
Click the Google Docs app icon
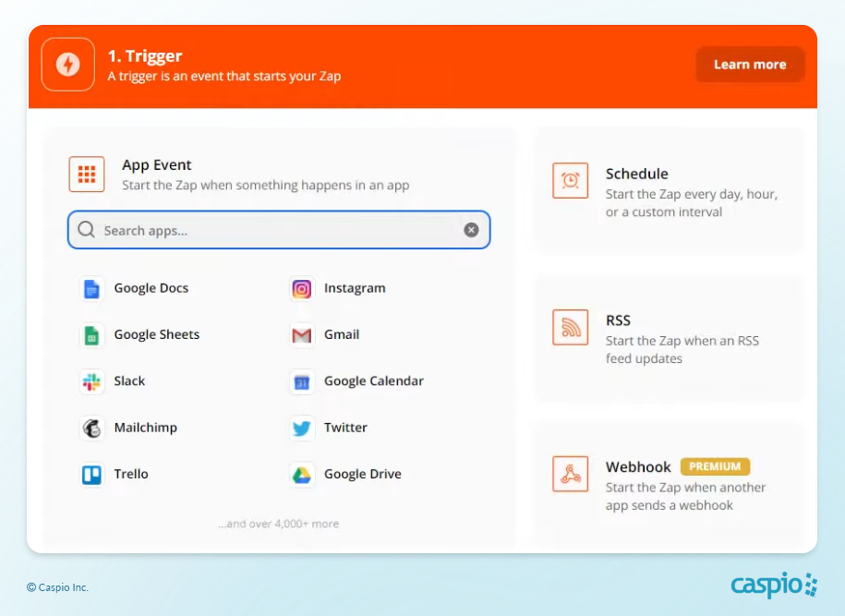pos(91,289)
